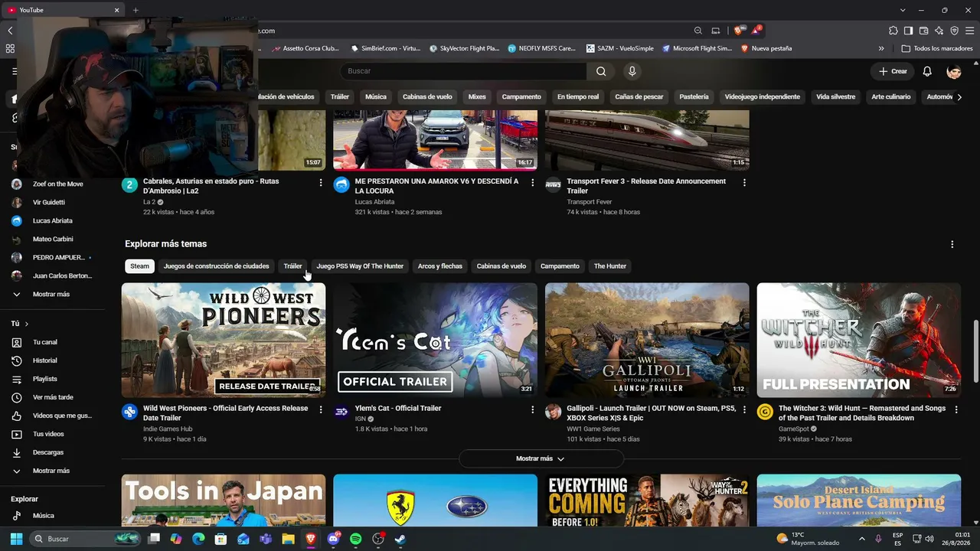This screenshot has width=980, height=551.
Task: Open Indie Games Hub channel avatar
Action: (x=129, y=412)
